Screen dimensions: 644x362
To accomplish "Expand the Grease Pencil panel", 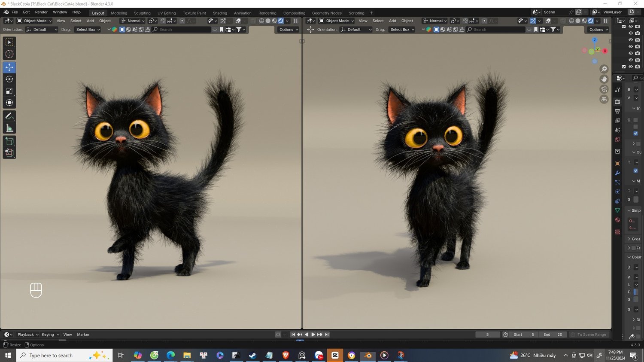I will point(634,239).
